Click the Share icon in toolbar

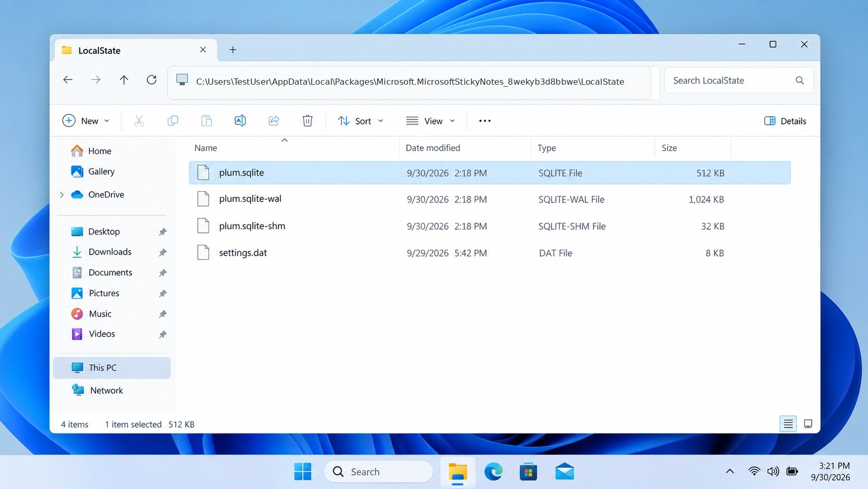(274, 121)
